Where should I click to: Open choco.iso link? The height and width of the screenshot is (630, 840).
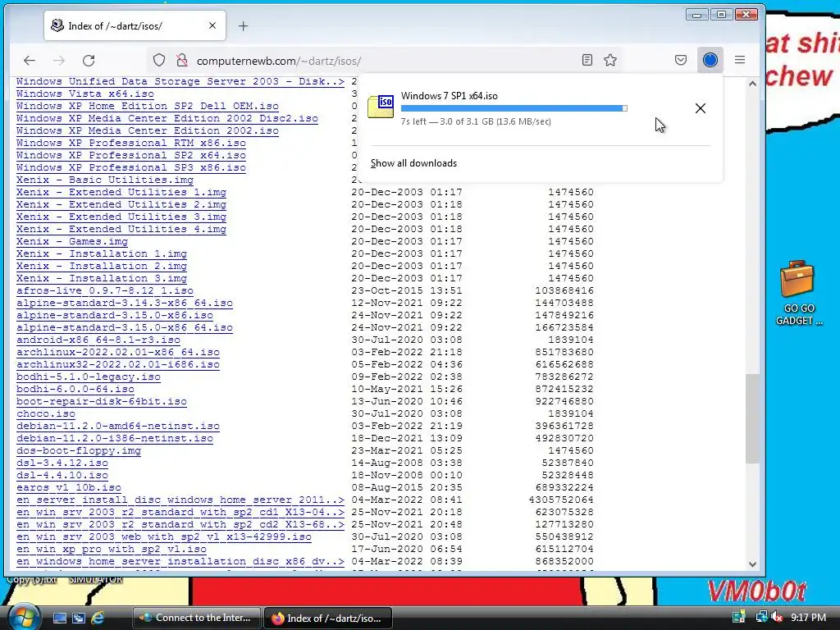(x=46, y=414)
